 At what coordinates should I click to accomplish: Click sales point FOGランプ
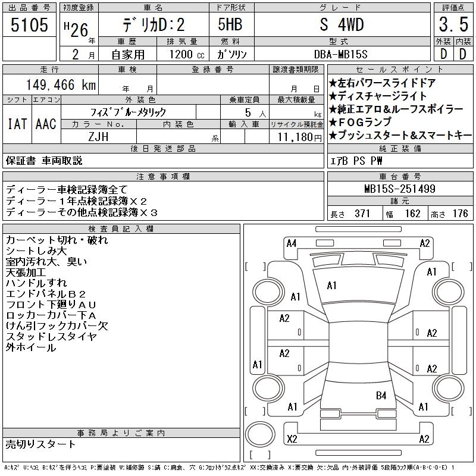360,122
